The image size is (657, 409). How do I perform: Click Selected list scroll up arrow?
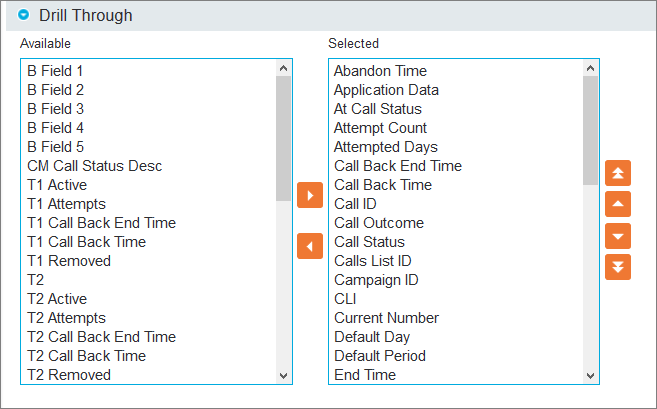pos(591,68)
